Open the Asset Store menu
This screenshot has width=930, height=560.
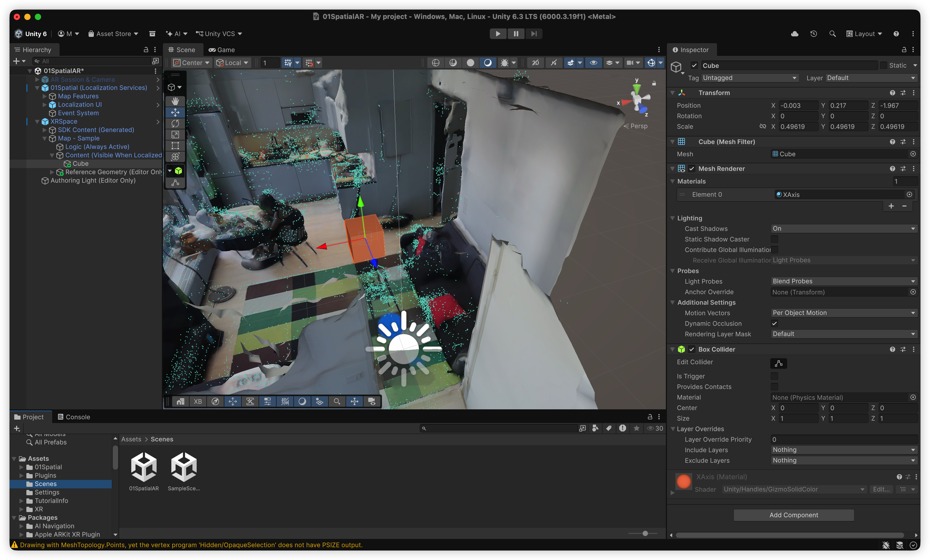(113, 33)
